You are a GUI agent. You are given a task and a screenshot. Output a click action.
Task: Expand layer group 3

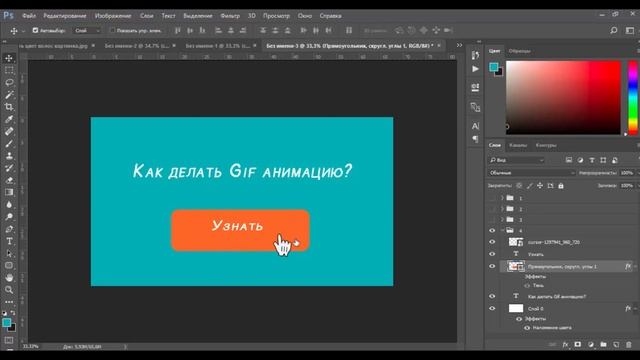tap(502, 220)
